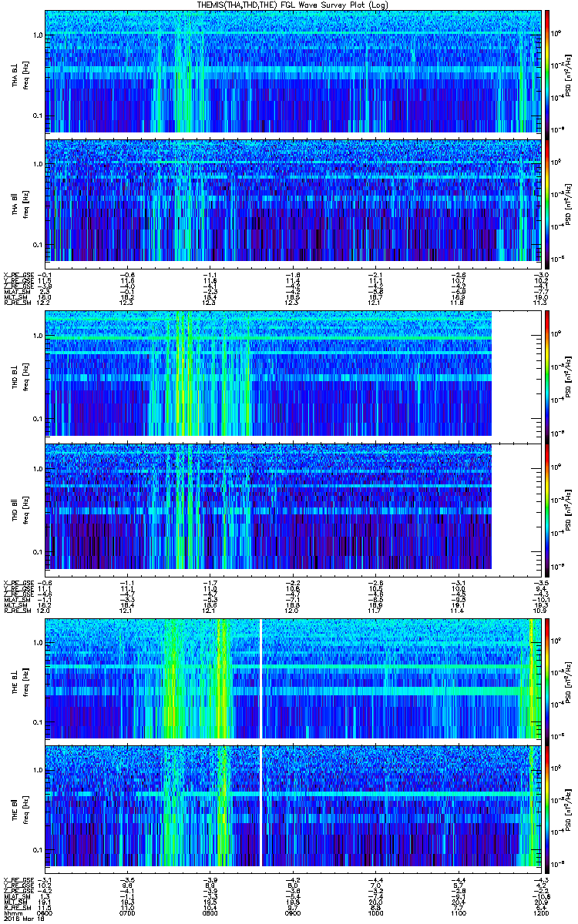Click the 1000 time tick label
578x924 pixels.
375,912
